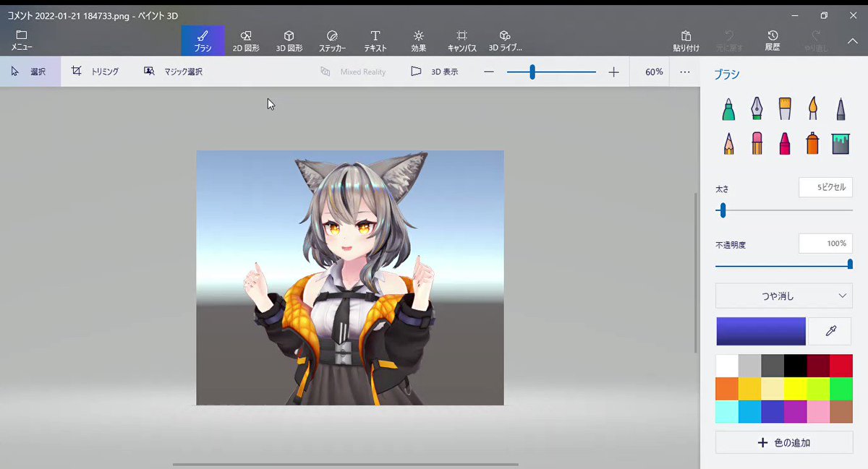
Task: Pick the dark red color swatch
Action: pos(818,366)
